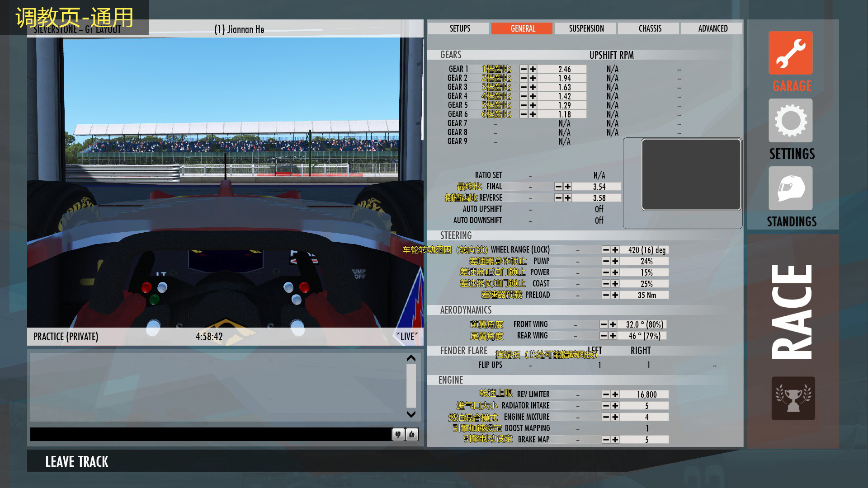The image size is (868, 488).
Task: Open the Garage wrench icon
Action: pos(790,53)
